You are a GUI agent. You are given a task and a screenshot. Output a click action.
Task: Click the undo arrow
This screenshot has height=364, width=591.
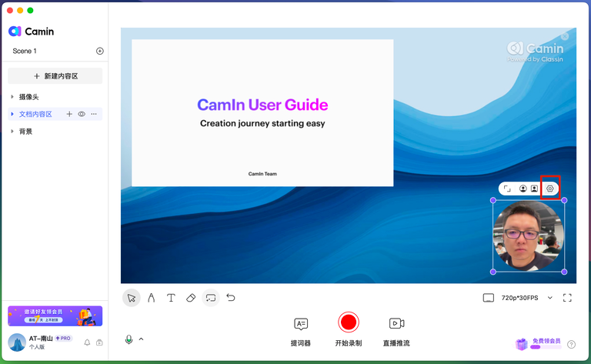[231, 298]
